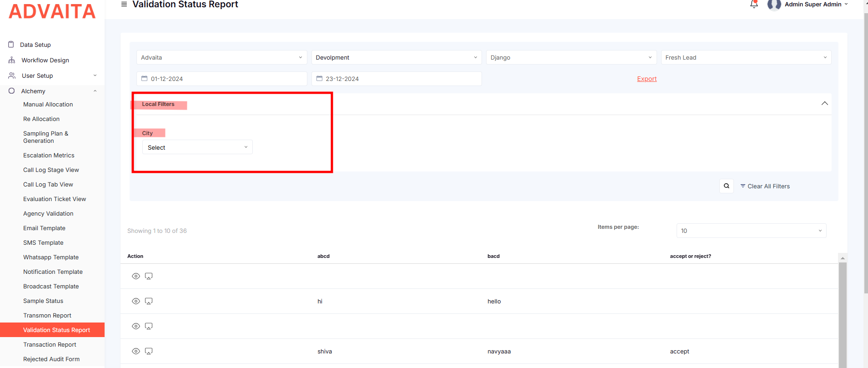868x368 pixels.
Task: Click the hamburger menu icon beside page title
Action: click(124, 4)
